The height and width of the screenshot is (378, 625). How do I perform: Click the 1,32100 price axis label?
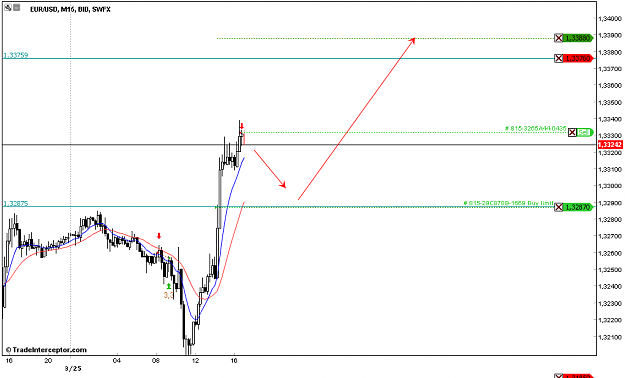(611, 337)
